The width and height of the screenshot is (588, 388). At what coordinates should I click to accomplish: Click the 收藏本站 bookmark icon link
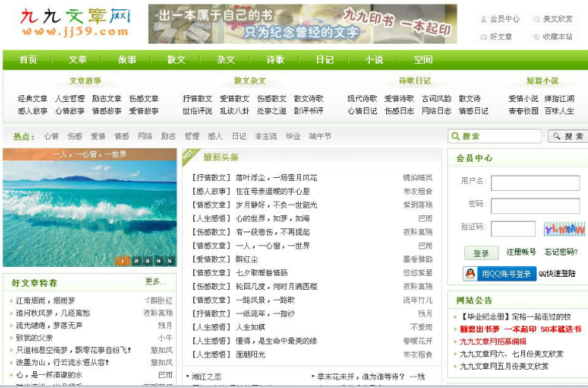tap(553, 37)
